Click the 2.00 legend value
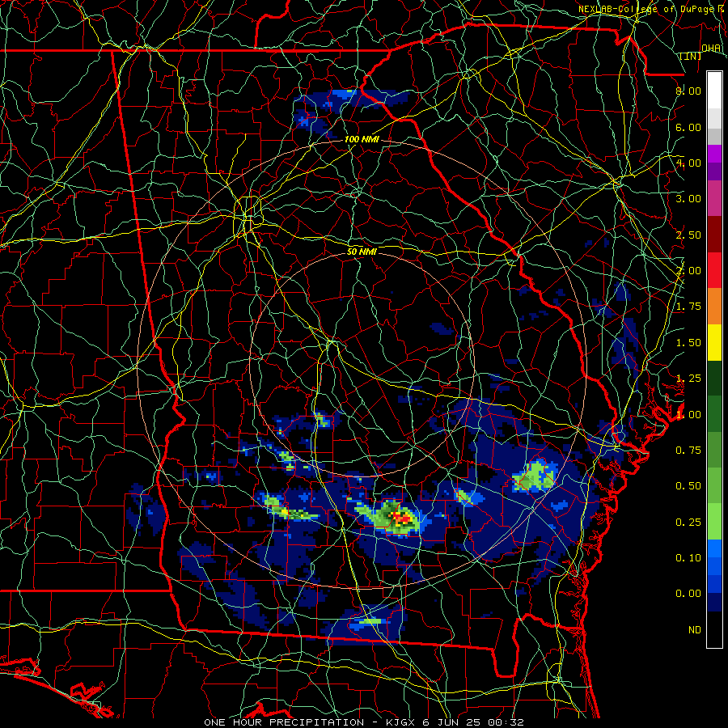This screenshot has height=728, width=728. pyautogui.click(x=688, y=271)
